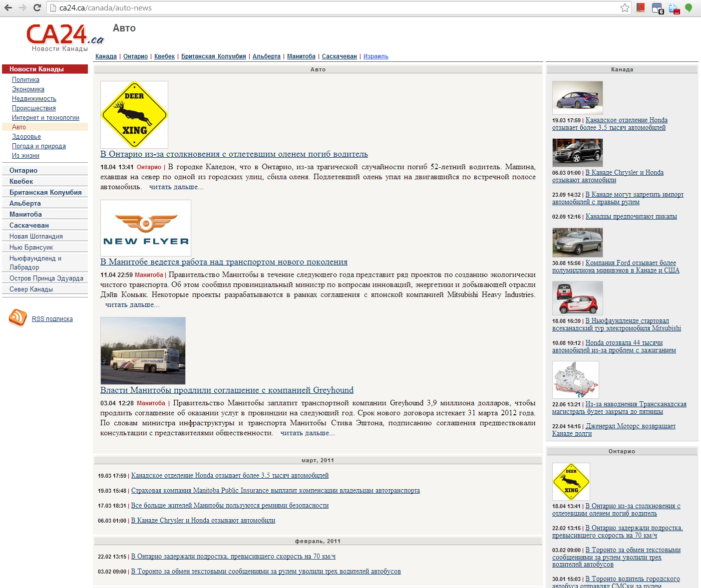
Task: Open Дженерал Моторс возвращает долги link
Action: [614, 430]
